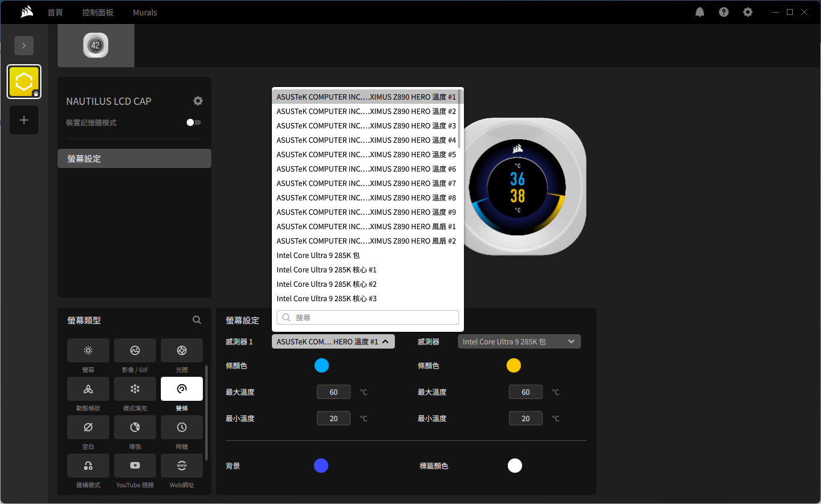821x504 pixels.
Task: Choose the 動態條狀 screen type
Action: (x=88, y=389)
